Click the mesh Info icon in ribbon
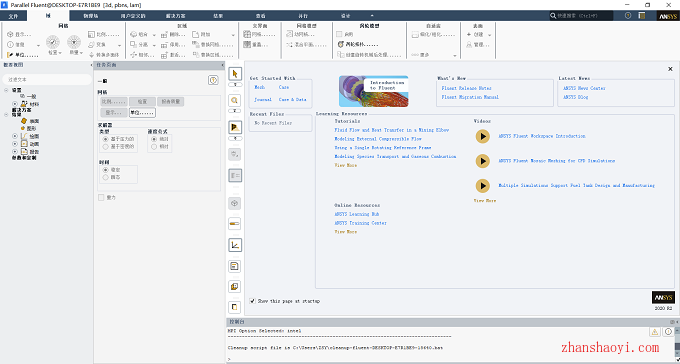 pos(10,45)
